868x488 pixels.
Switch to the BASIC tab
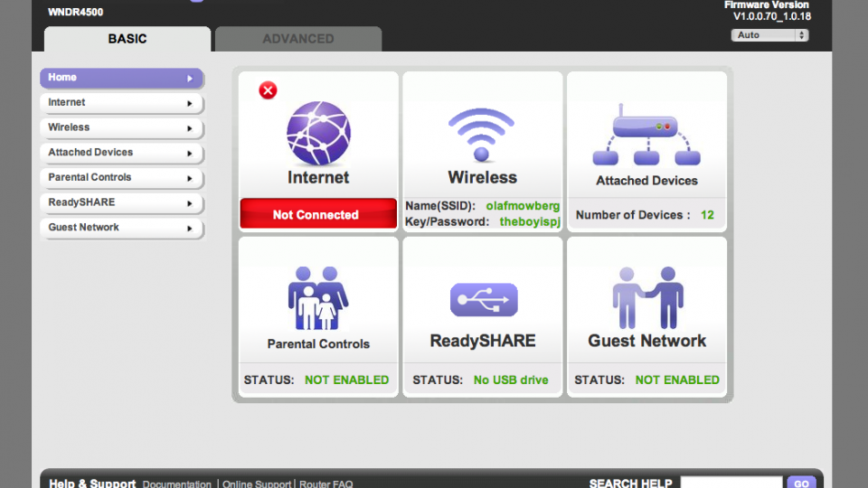coord(127,39)
